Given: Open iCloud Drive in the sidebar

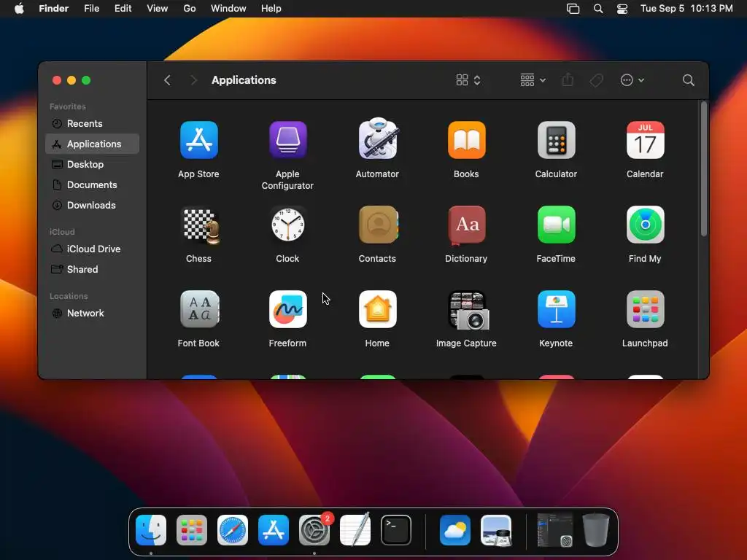Looking at the screenshot, I should click(93, 249).
